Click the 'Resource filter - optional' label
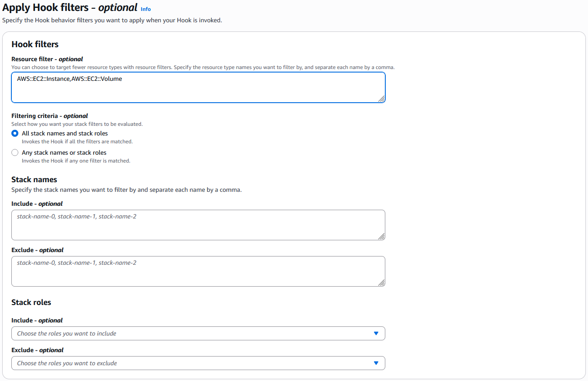Viewport: 588px width, 381px height. click(47, 59)
